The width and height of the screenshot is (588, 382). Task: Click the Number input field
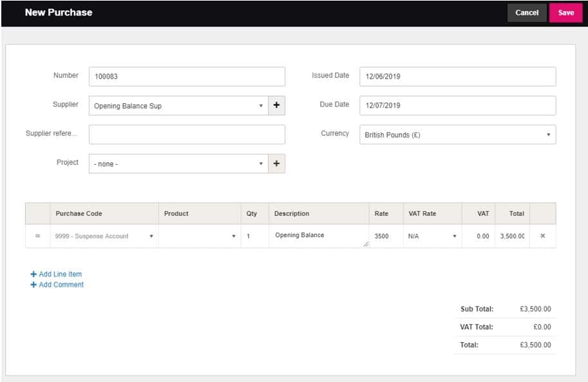pos(187,77)
